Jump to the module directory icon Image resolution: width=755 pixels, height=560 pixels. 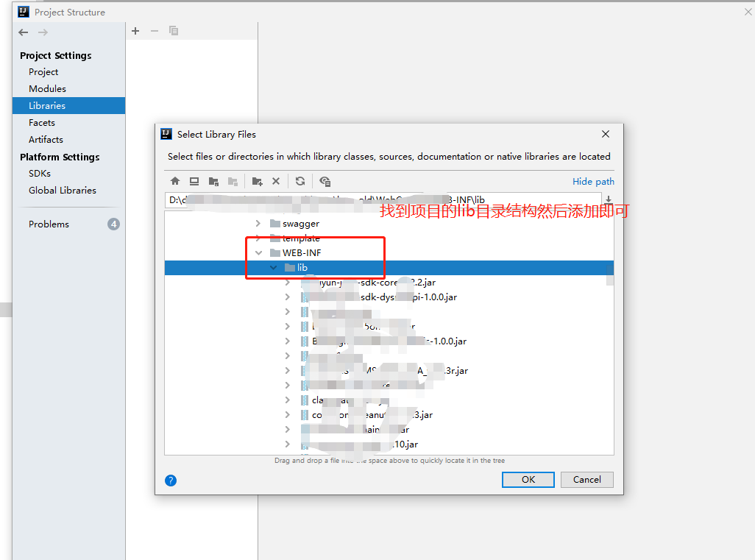pyautogui.click(x=233, y=181)
